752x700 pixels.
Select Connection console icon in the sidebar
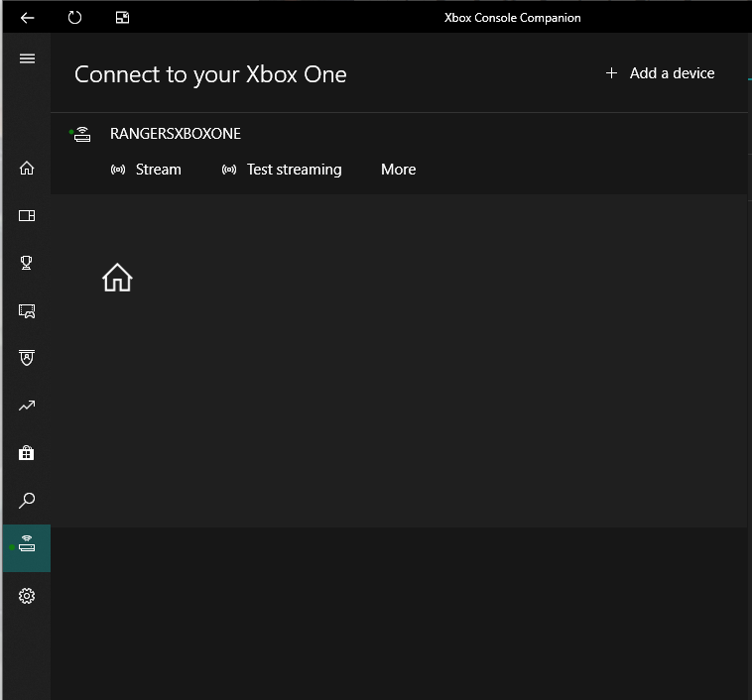[x=27, y=548]
